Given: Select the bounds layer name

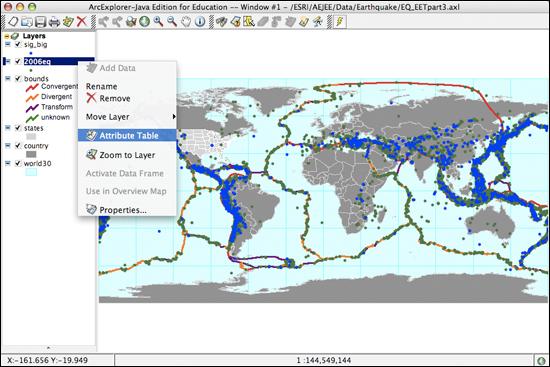Looking at the screenshot, I should click(36, 79).
